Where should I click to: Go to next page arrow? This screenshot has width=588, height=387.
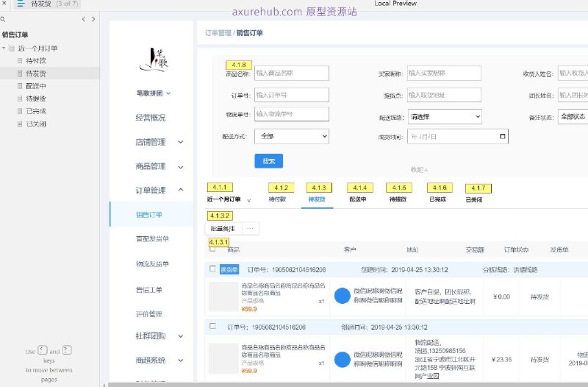click(93, 19)
